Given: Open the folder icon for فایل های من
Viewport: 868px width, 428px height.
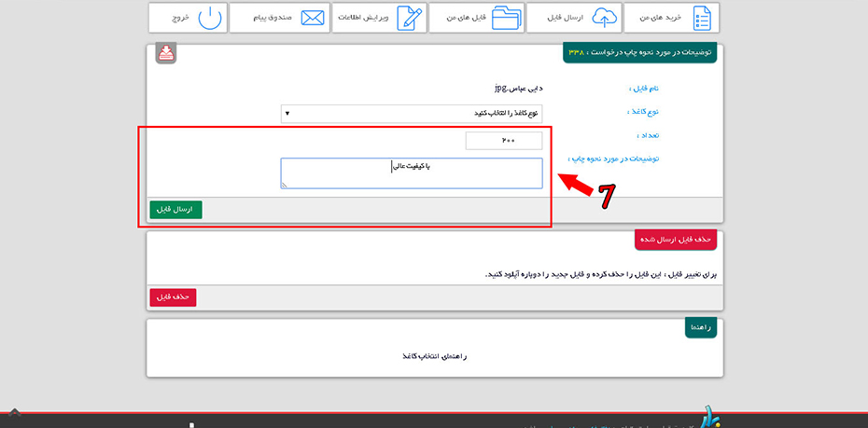Looking at the screenshot, I should [507, 18].
